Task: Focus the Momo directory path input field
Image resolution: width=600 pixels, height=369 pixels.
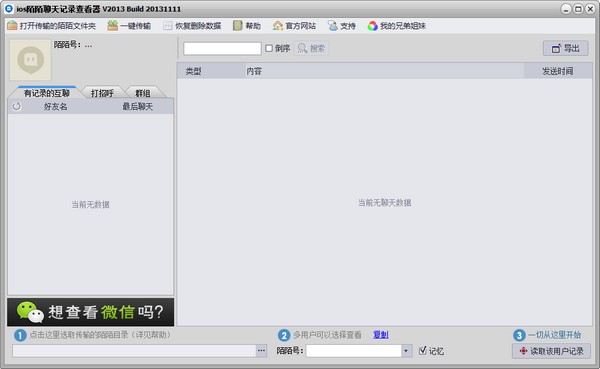Action: pyautogui.click(x=134, y=351)
